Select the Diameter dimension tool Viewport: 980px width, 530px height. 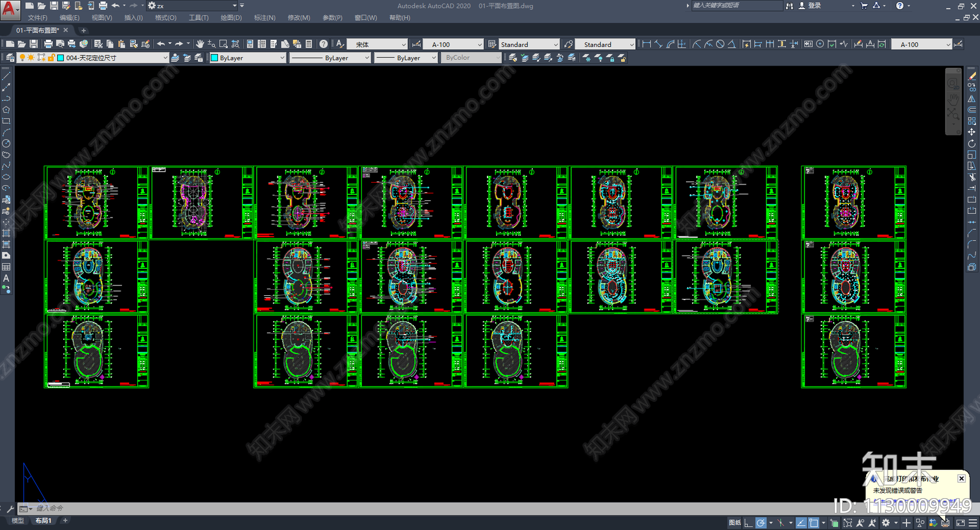coord(720,44)
